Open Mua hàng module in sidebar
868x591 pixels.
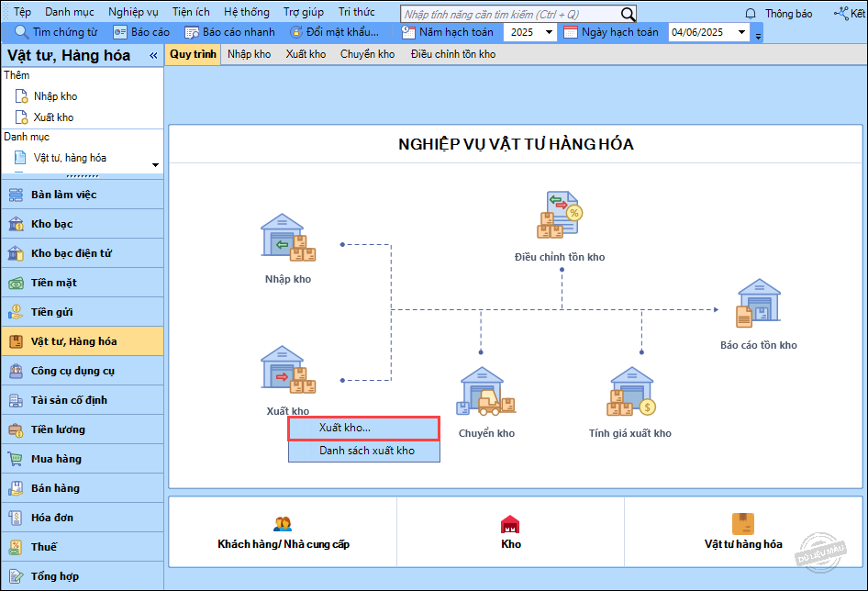83,459
